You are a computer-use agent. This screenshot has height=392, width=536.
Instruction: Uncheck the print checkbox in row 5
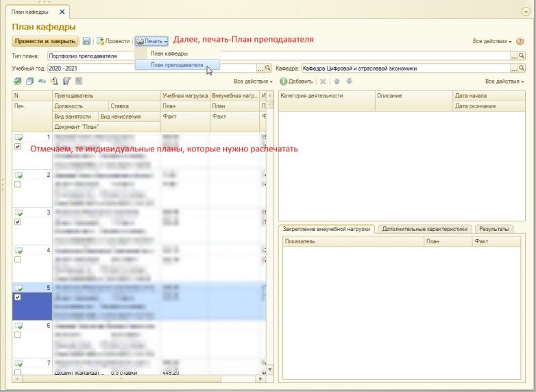18,297
